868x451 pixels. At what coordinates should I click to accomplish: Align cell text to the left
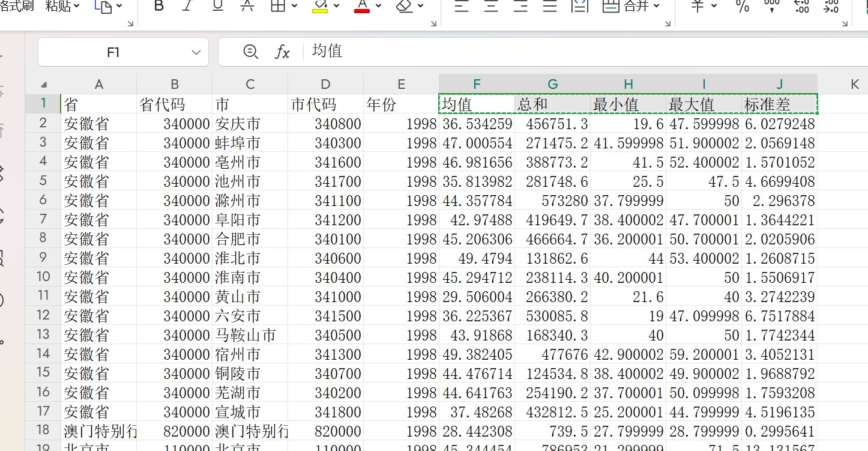[x=461, y=6]
